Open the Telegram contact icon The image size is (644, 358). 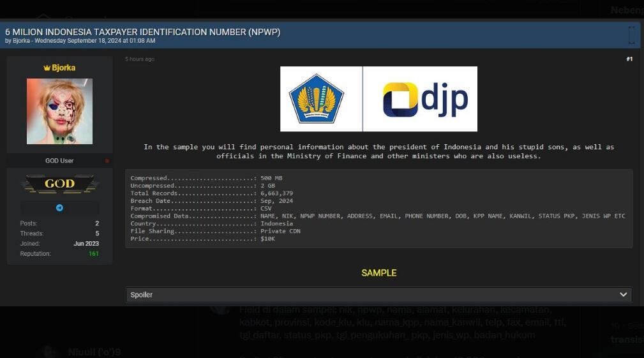pyautogui.click(x=59, y=208)
